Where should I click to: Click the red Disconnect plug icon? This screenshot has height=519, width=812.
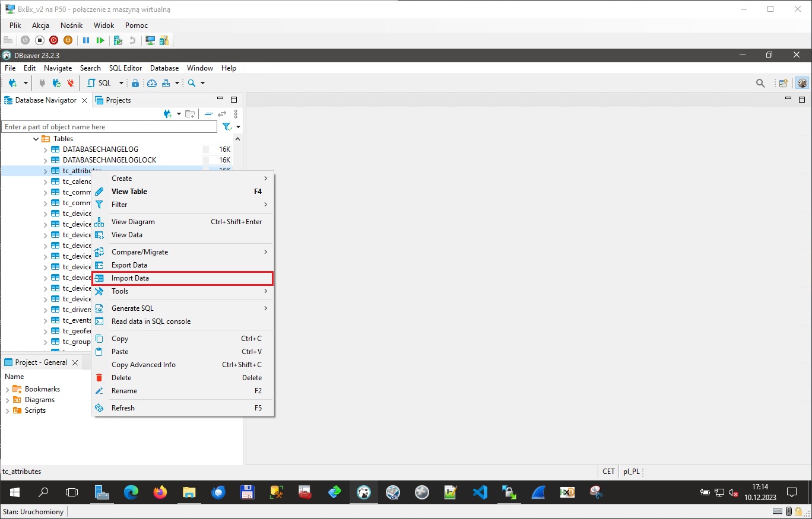71,83
